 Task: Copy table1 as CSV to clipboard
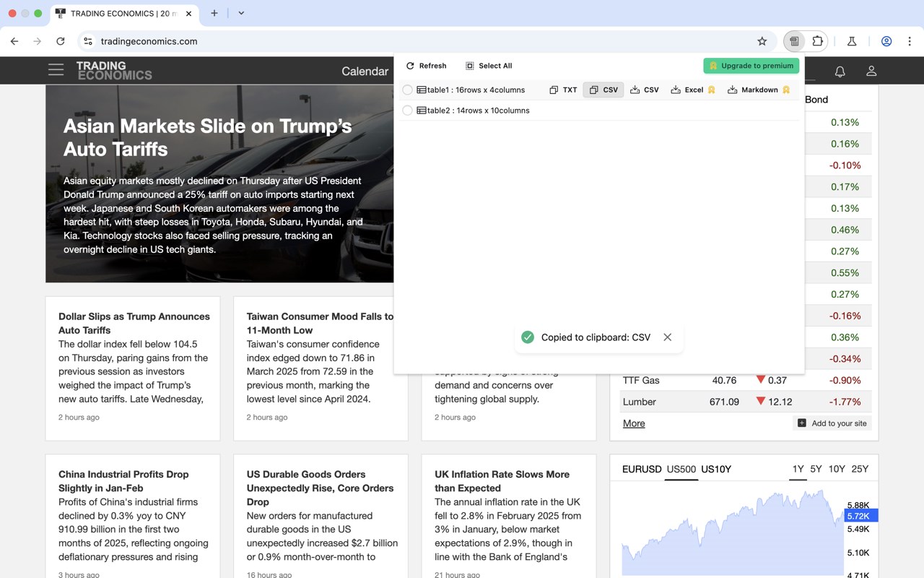tap(603, 90)
